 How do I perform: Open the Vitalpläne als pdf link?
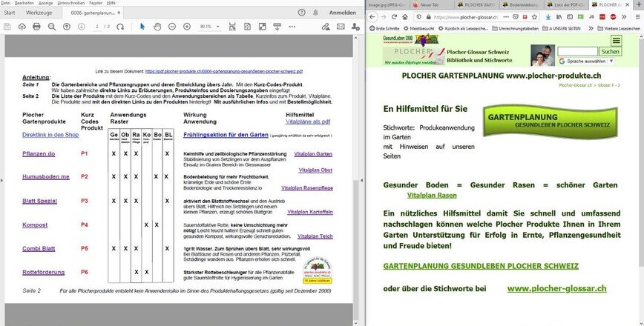(308, 122)
